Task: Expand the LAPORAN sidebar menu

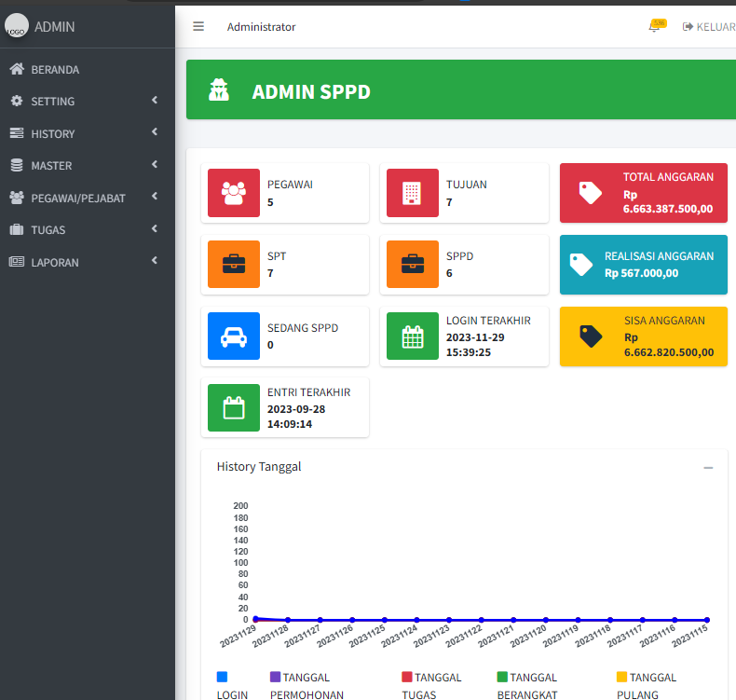Action: [x=88, y=262]
